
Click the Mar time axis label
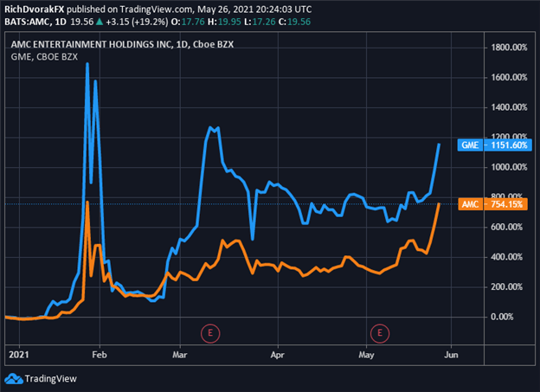tap(180, 355)
